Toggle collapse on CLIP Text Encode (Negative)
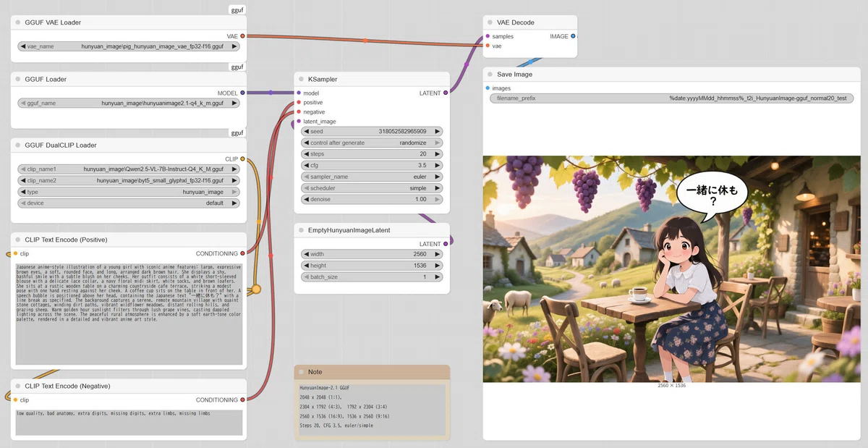Viewport: 868px width, 448px height. click(x=18, y=386)
